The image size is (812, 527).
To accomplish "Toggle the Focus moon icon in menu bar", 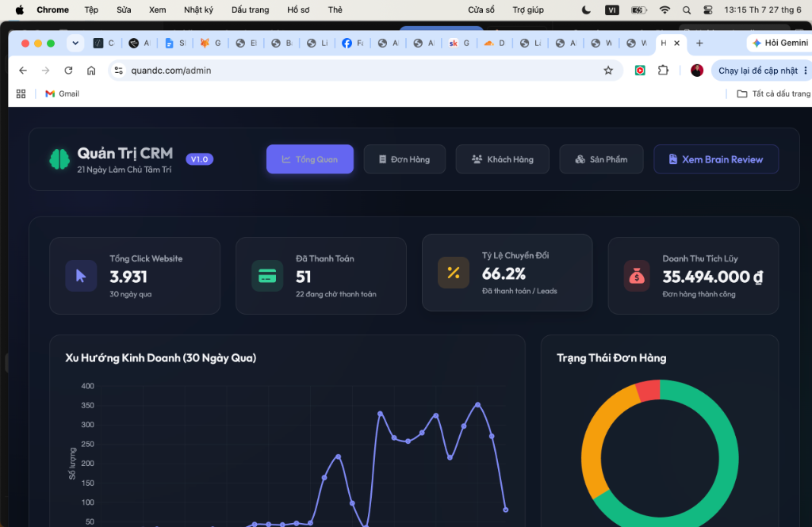I will pyautogui.click(x=586, y=10).
